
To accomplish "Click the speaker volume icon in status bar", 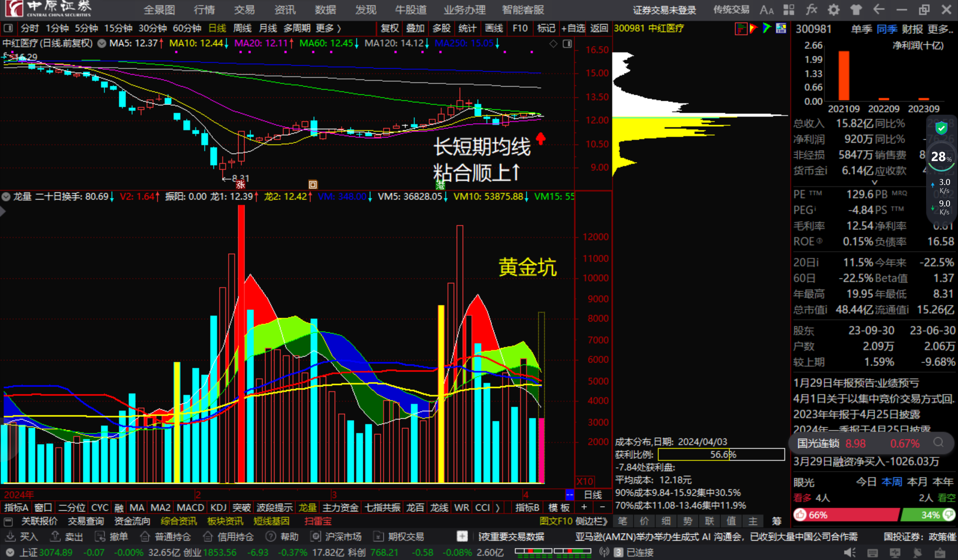I will tap(849, 553).
